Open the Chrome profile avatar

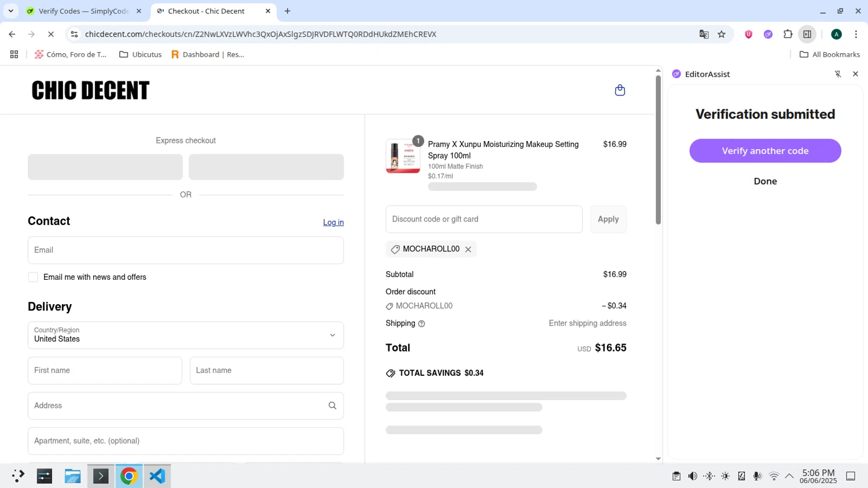coord(836,34)
